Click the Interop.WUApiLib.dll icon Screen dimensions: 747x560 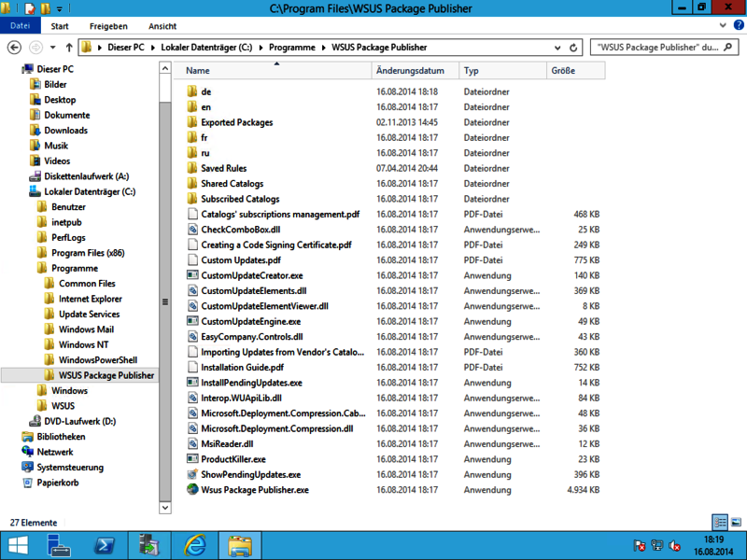pyautogui.click(x=192, y=398)
